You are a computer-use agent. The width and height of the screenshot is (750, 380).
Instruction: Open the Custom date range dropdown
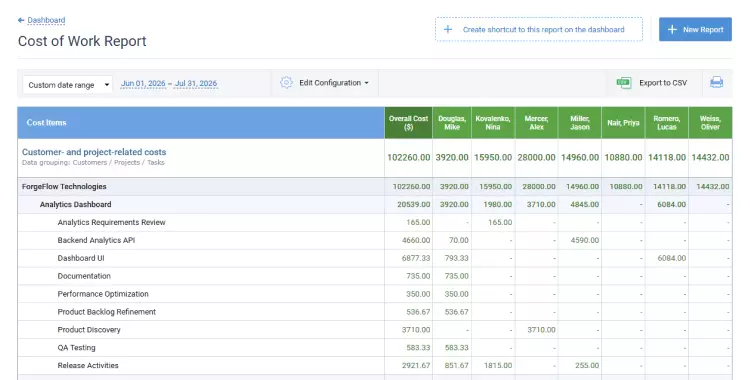pos(67,85)
